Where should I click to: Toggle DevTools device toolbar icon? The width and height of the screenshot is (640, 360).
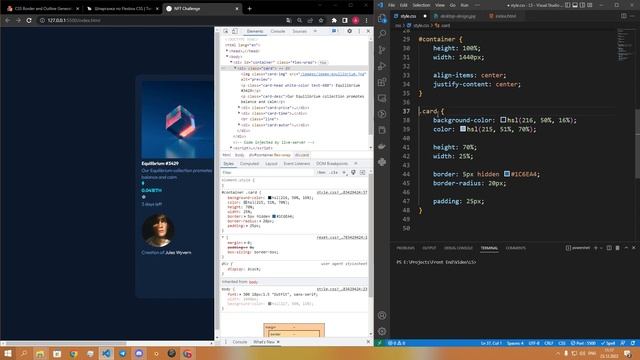click(x=235, y=31)
